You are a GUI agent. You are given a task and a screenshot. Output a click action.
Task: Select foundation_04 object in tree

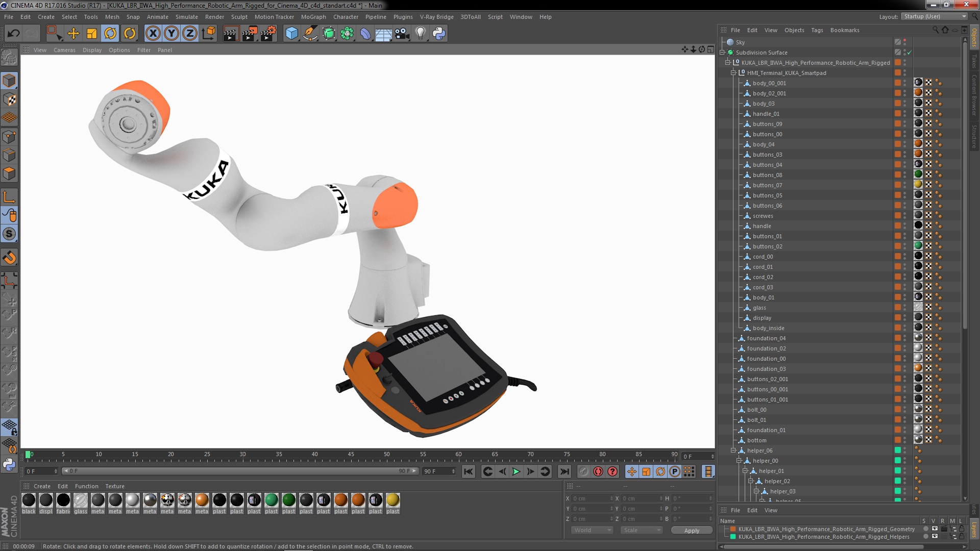click(766, 338)
